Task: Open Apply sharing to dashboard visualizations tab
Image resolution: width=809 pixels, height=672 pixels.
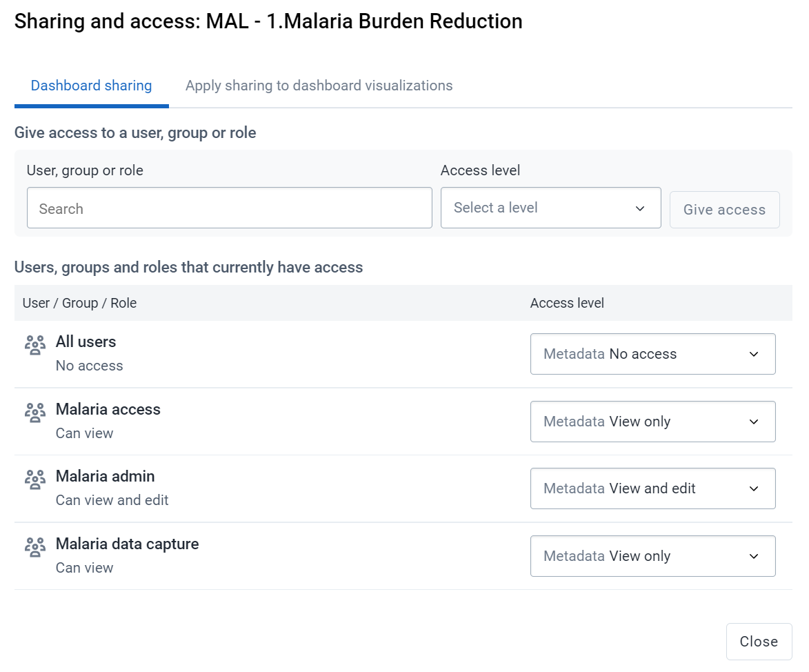Action: (319, 86)
